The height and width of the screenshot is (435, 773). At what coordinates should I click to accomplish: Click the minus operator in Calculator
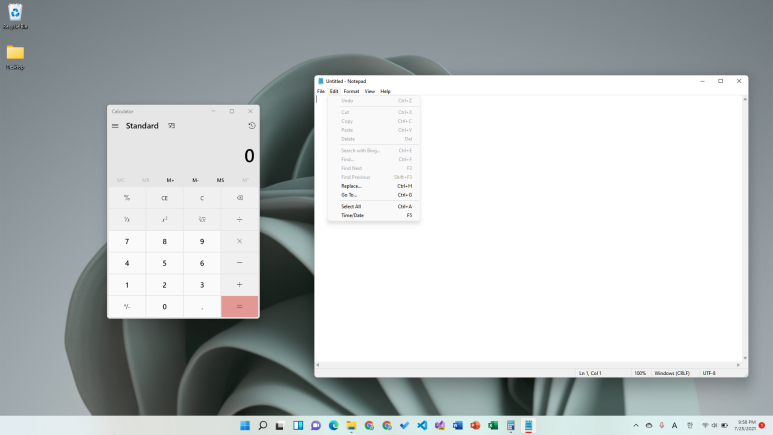(240, 263)
